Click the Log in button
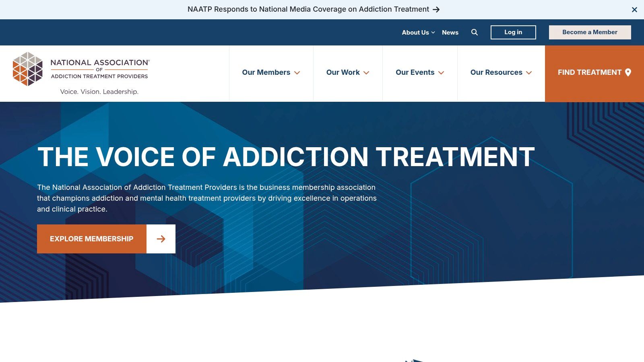 (513, 32)
